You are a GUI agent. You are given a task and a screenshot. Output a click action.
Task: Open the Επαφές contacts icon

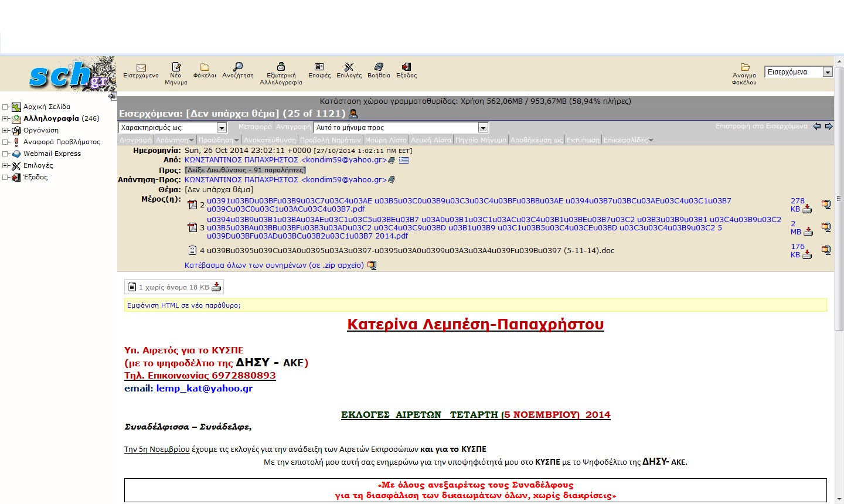click(x=319, y=67)
